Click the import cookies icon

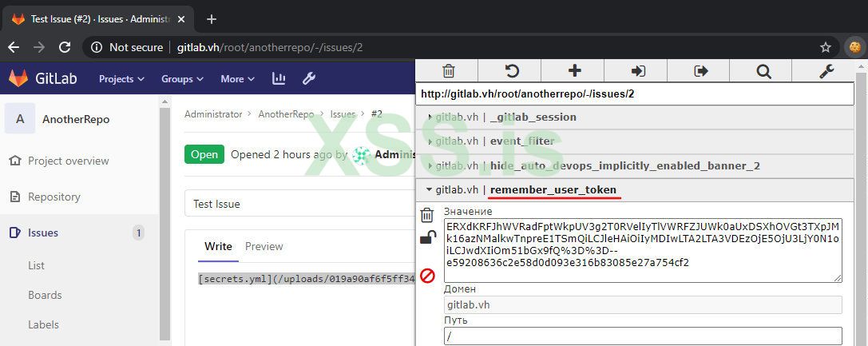click(638, 71)
